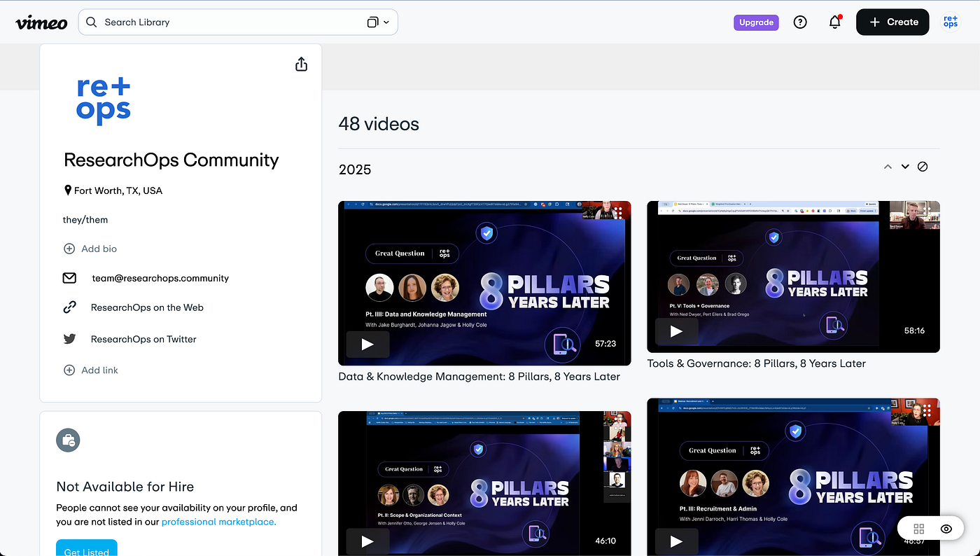
Task: Move 2025 section up with chevron
Action: click(x=888, y=167)
